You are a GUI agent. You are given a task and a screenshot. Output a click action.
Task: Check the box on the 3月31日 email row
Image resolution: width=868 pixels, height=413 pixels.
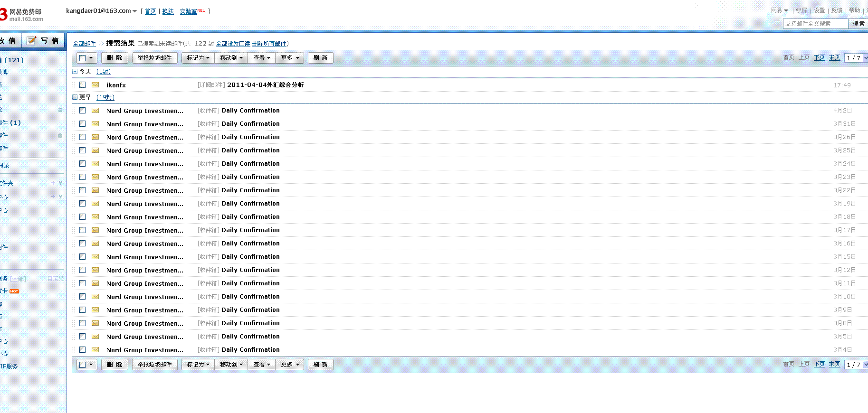click(83, 124)
